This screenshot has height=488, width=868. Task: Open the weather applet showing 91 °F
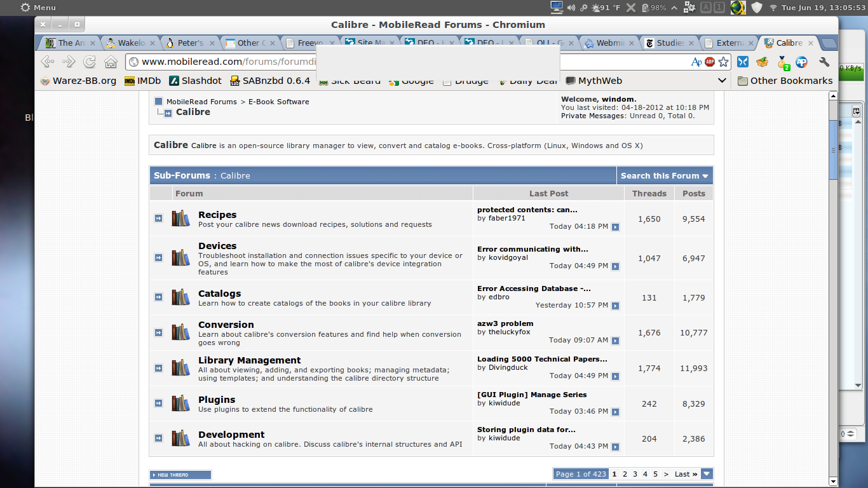point(605,8)
